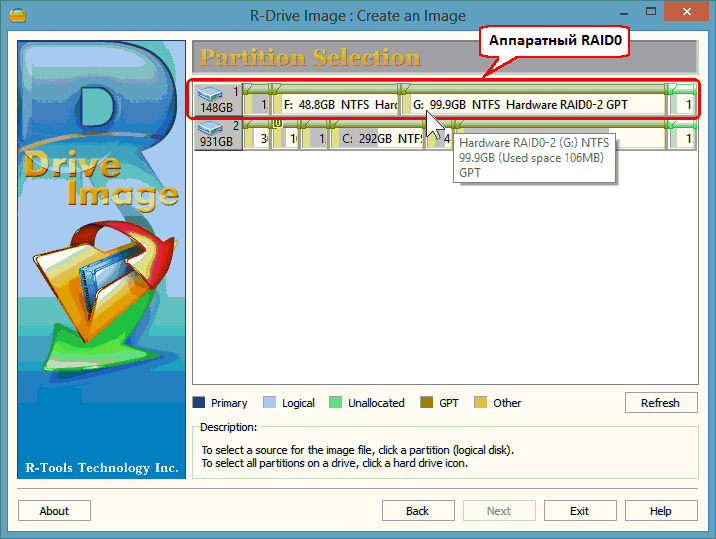Select the G: 99.9GB NTFS RAID0-2 partition
The width and height of the screenshot is (716, 539).
533,101
